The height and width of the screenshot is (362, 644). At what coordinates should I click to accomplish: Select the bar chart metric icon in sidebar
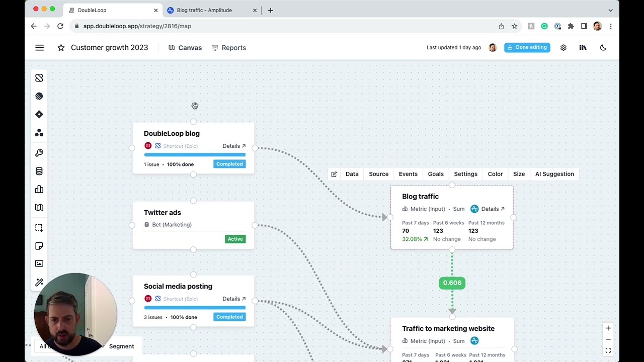39,189
